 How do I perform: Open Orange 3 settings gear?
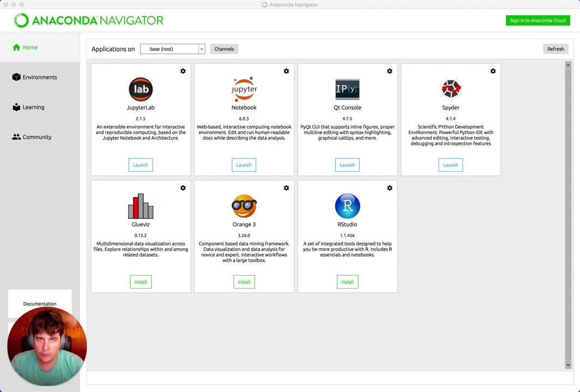pyautogui.click(x=286, y=188)
